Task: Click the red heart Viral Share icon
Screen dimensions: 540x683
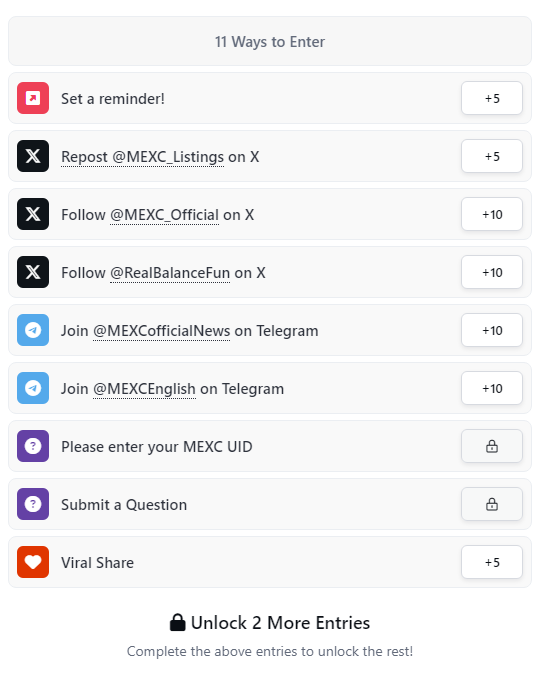Action: pos(33,561)
